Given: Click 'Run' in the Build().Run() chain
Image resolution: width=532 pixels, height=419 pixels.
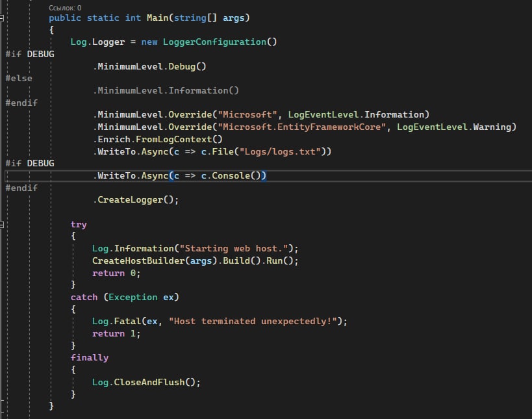Looking at the screenshot, I should coord(275,260).
